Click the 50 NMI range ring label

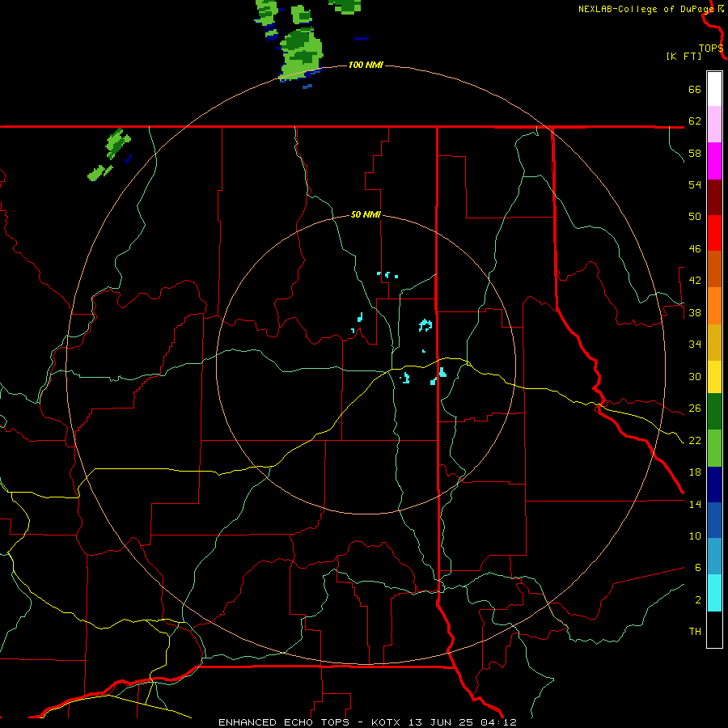(x=366, y=214)
